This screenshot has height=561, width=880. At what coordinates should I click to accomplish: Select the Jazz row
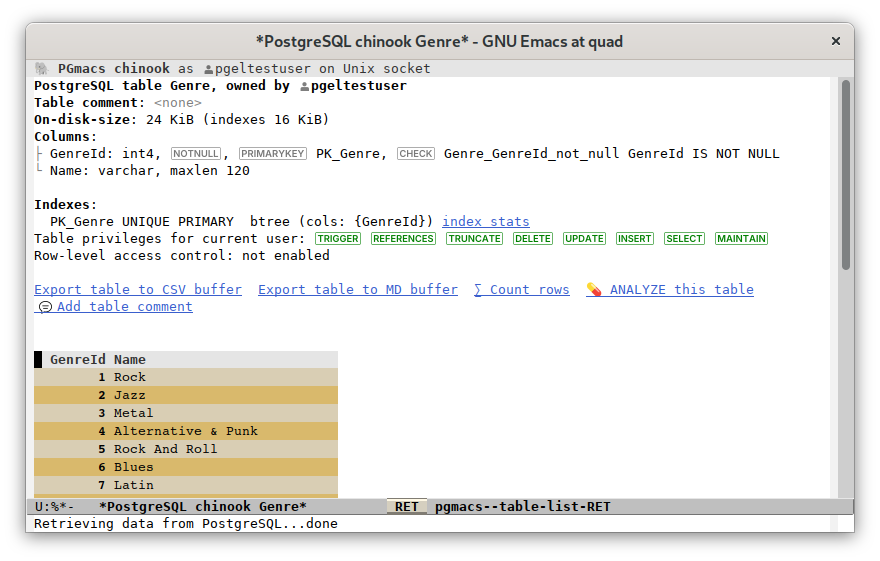(x=186, y=395)
